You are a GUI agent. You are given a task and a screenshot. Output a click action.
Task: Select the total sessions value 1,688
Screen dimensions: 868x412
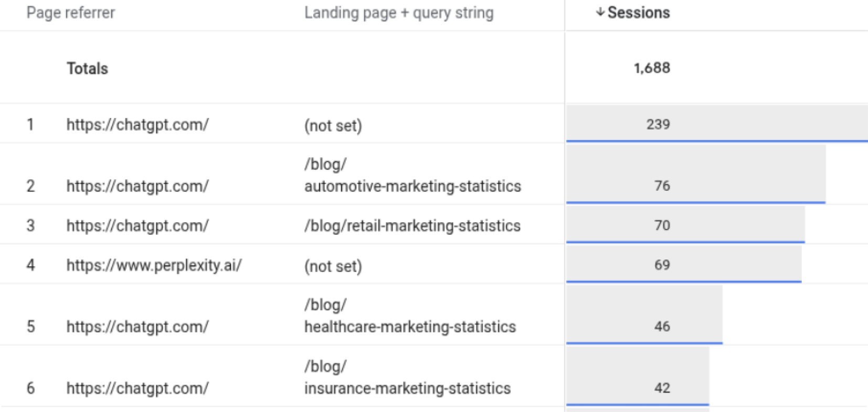(652, 68)
